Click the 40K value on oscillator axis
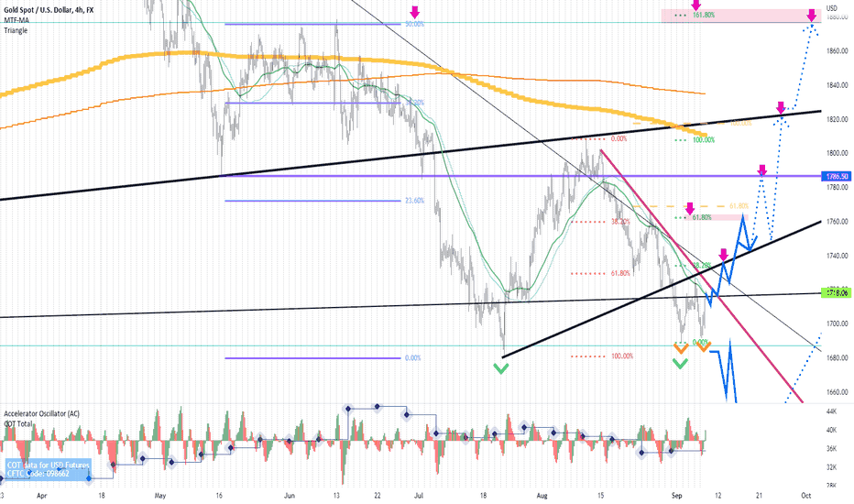The height and width of the screenshot is (504, 854). pyautogui.click(x=832, y=430)
